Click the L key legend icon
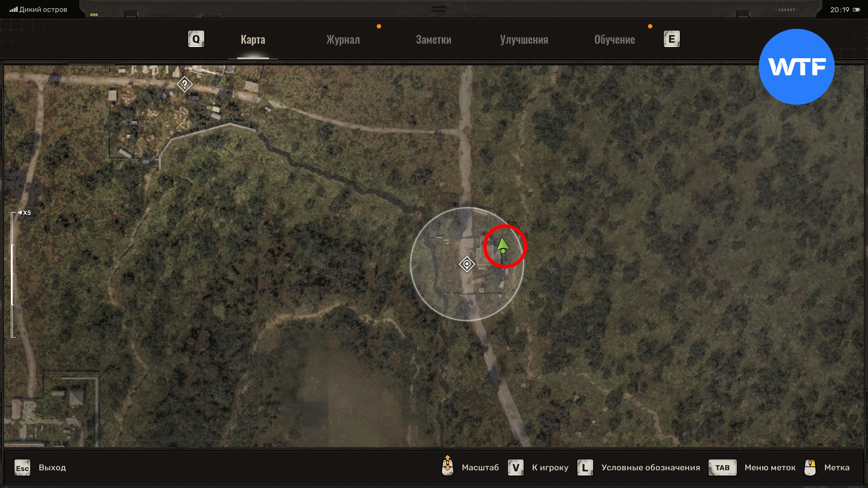This screenshot has width=868, height=488. [585, 468]
